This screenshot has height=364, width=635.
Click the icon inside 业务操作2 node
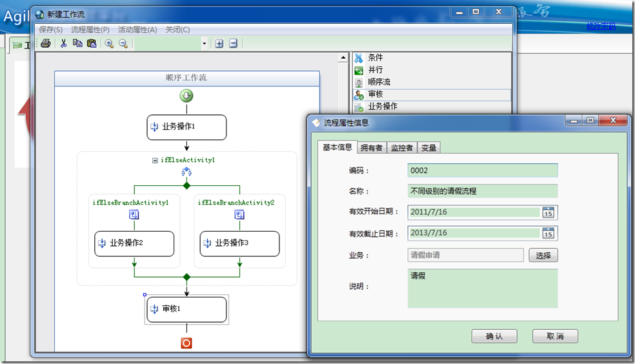click(102, 244)
